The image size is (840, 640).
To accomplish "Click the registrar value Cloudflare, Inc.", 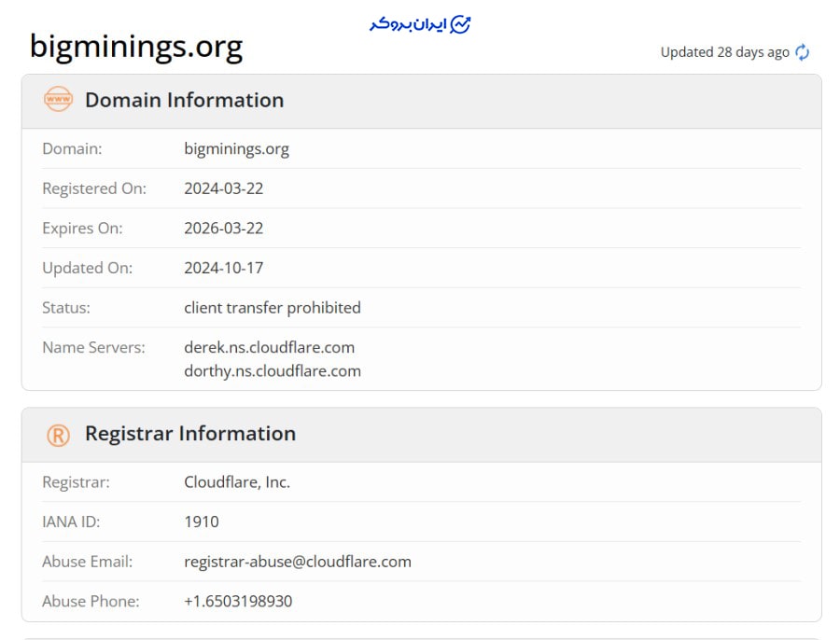I will [237, 482].
